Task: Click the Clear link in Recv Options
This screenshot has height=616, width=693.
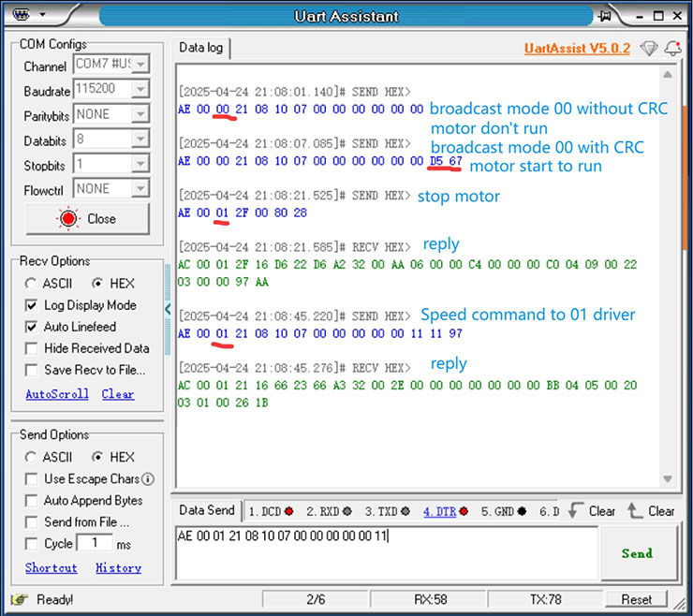Action: (x=118, y=394)
